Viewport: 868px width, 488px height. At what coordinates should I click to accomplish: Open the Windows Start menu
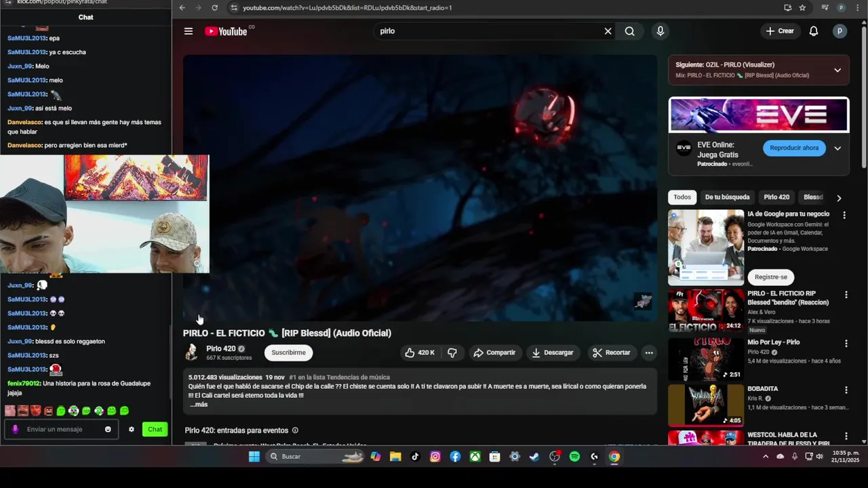point(254,457)
